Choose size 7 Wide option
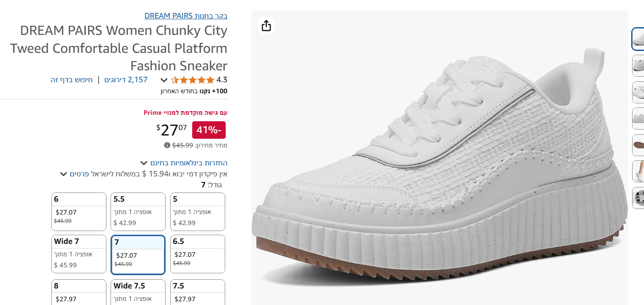Image resolution: width=644 pixels, height=305 pixels. click(79, 254)
